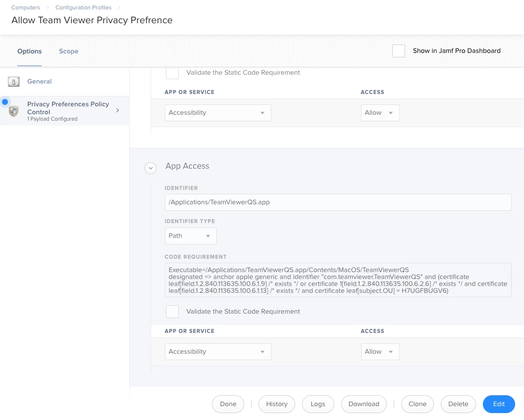Click the IDENTIFIER label
This screenshot has height=420, width=524.
click(x=181, y=188)
